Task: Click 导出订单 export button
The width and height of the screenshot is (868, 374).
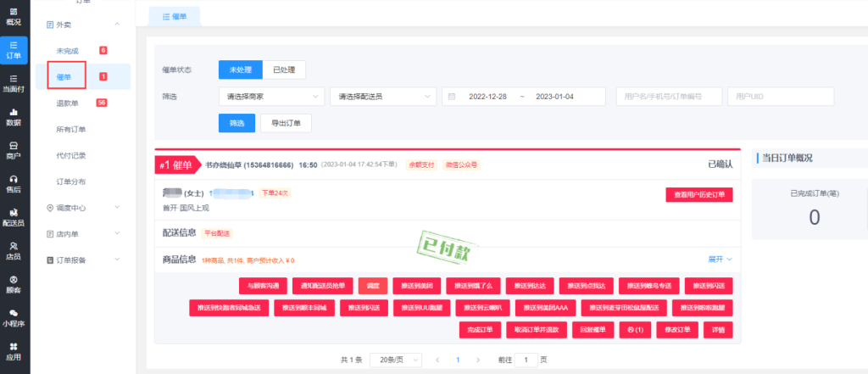Action: pyautogui.click(x=286, y=124)
